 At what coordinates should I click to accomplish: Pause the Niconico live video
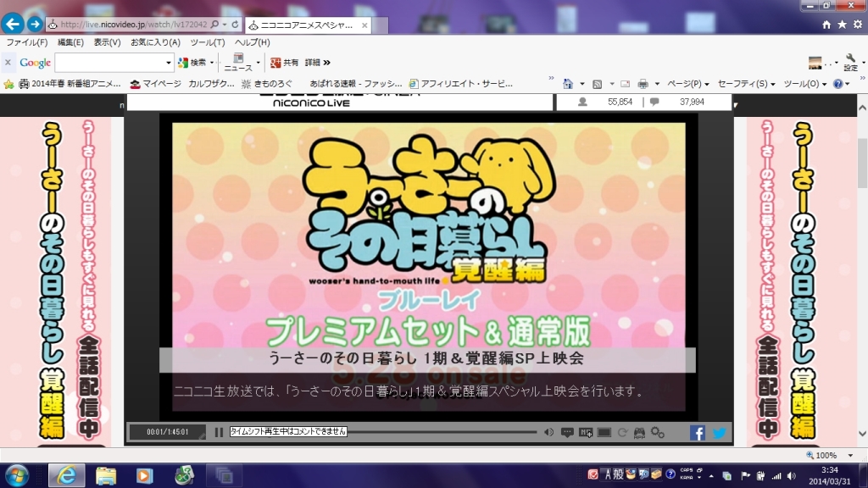click(x=219, y=432)
